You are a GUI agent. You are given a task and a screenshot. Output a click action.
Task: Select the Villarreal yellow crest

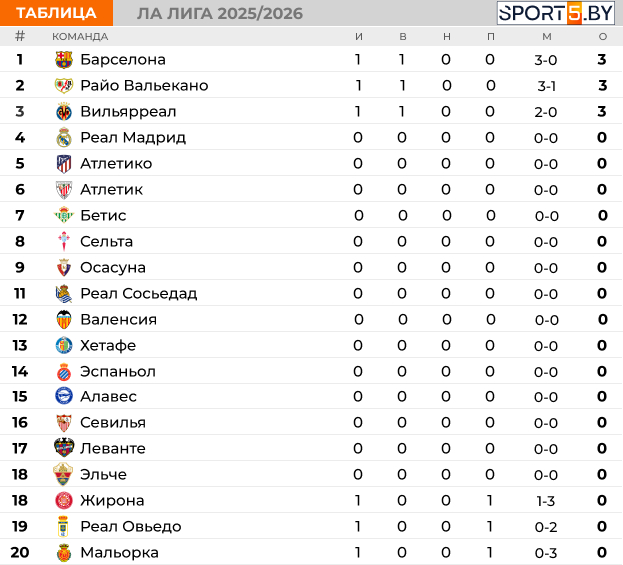[64, 112]
